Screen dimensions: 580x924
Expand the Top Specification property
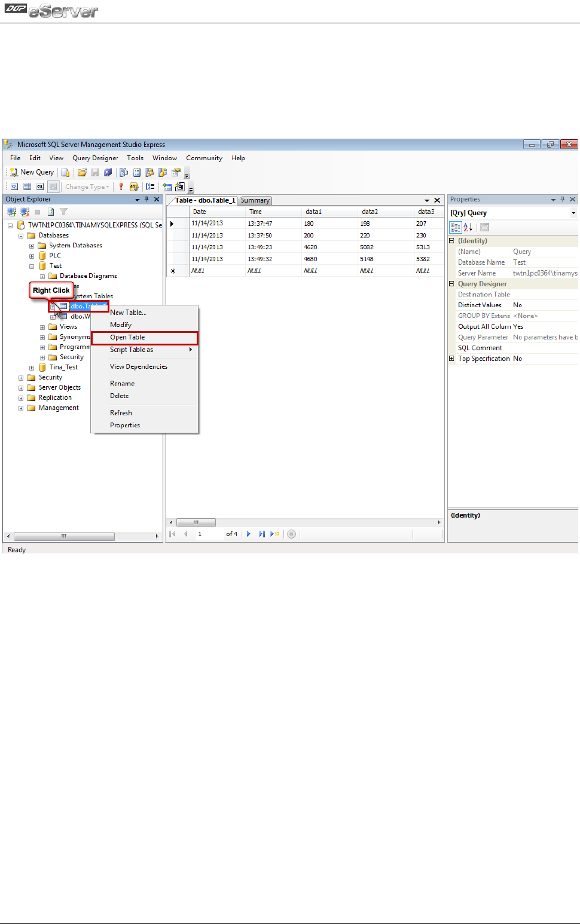click(452, 359)
